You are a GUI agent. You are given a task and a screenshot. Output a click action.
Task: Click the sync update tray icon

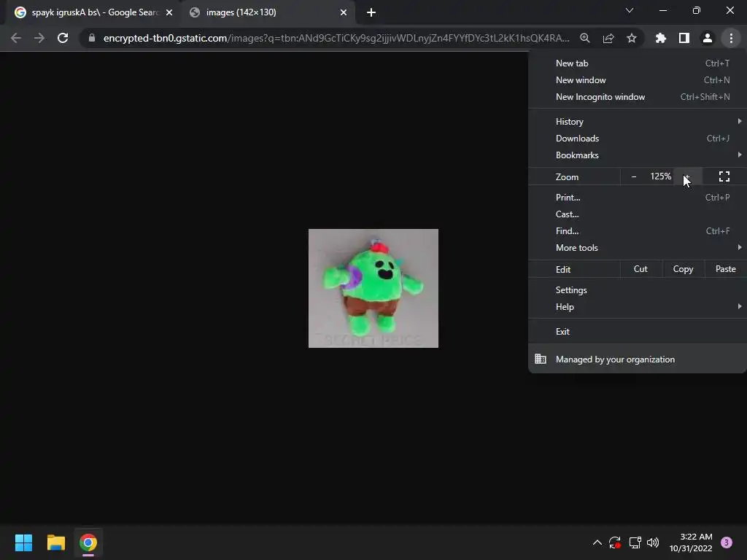click(x=615, y=542)
